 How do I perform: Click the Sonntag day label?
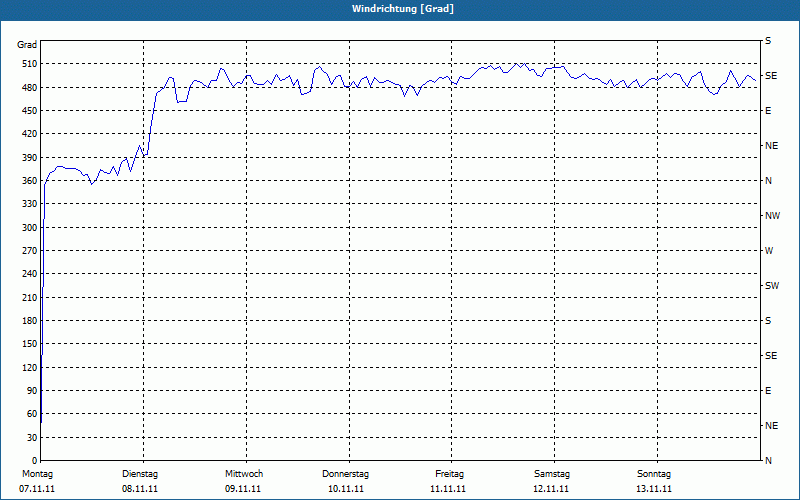[x=654, y=474]
